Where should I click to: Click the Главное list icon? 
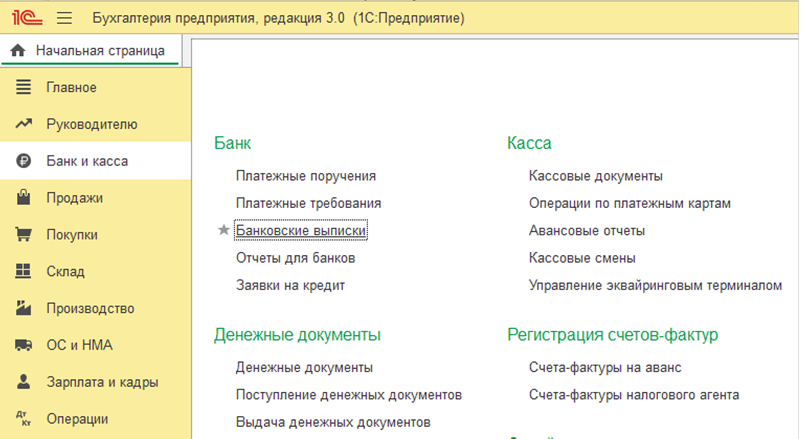(24, 88)
